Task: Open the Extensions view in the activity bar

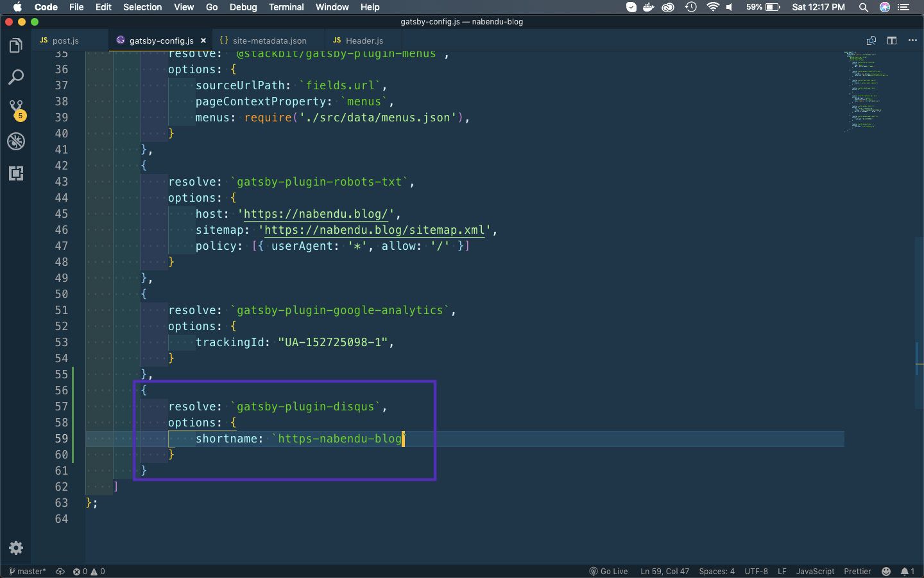Action: pos(16,173)
